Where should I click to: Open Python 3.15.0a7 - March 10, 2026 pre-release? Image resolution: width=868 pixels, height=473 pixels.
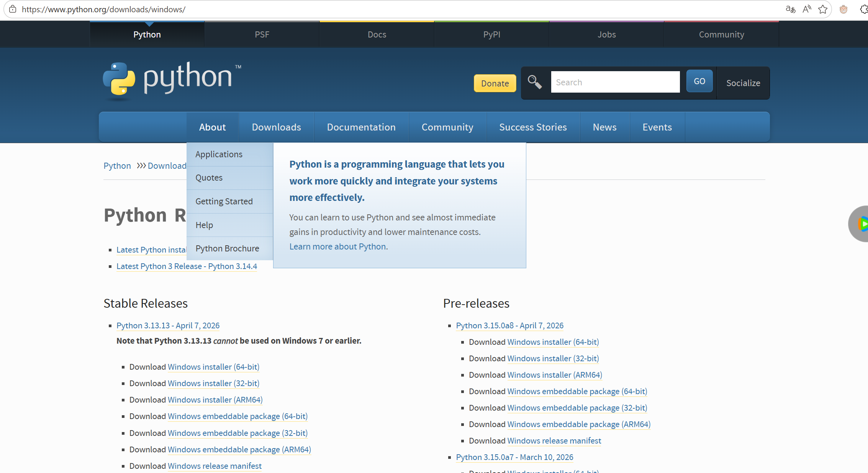514,457
